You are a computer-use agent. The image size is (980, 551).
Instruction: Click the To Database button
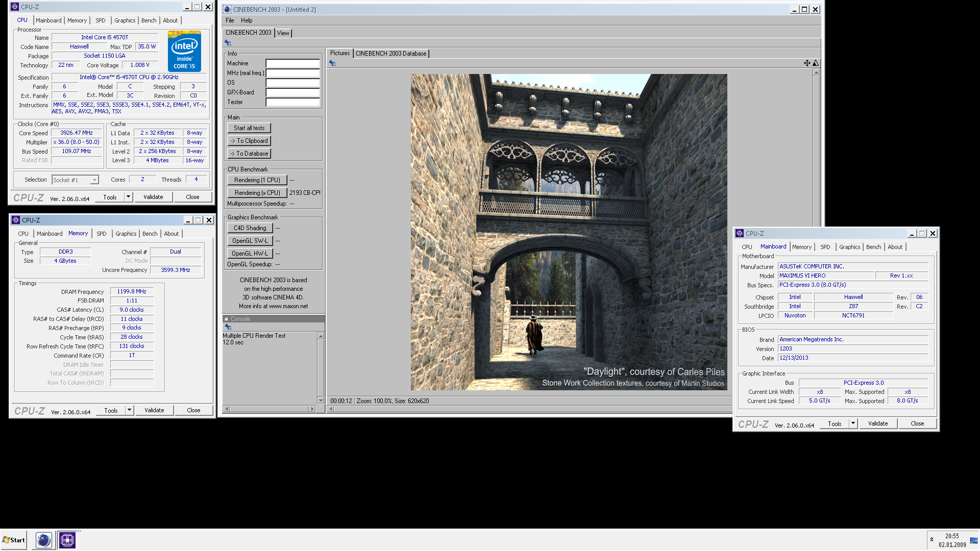(249, 154)
